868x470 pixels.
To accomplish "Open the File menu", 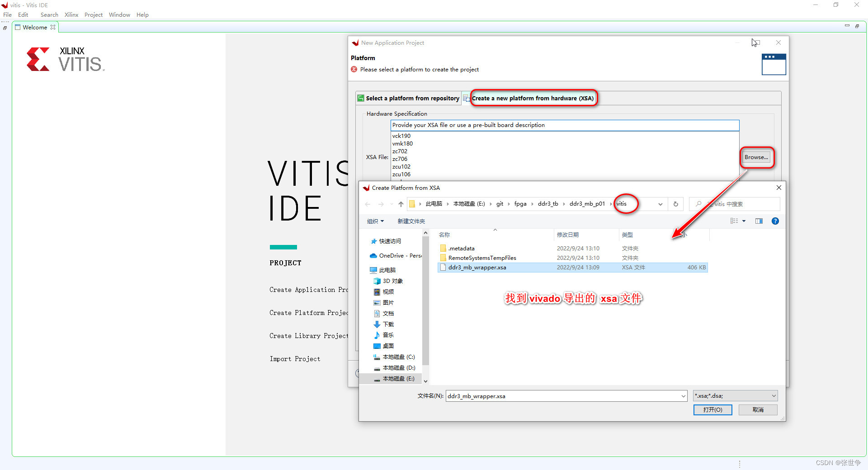I will pyautogui.click(x=8, y=15).
